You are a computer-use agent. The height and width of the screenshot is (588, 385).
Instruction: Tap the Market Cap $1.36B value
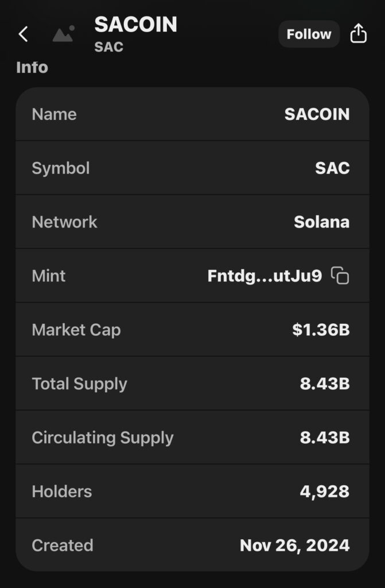(x=321, y=330)
